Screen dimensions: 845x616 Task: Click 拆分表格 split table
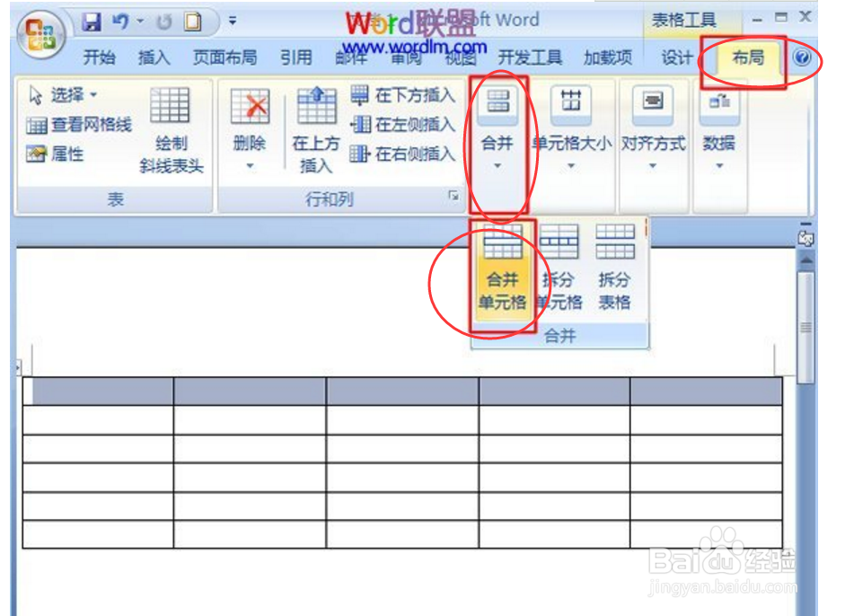[x=614, y=268]
